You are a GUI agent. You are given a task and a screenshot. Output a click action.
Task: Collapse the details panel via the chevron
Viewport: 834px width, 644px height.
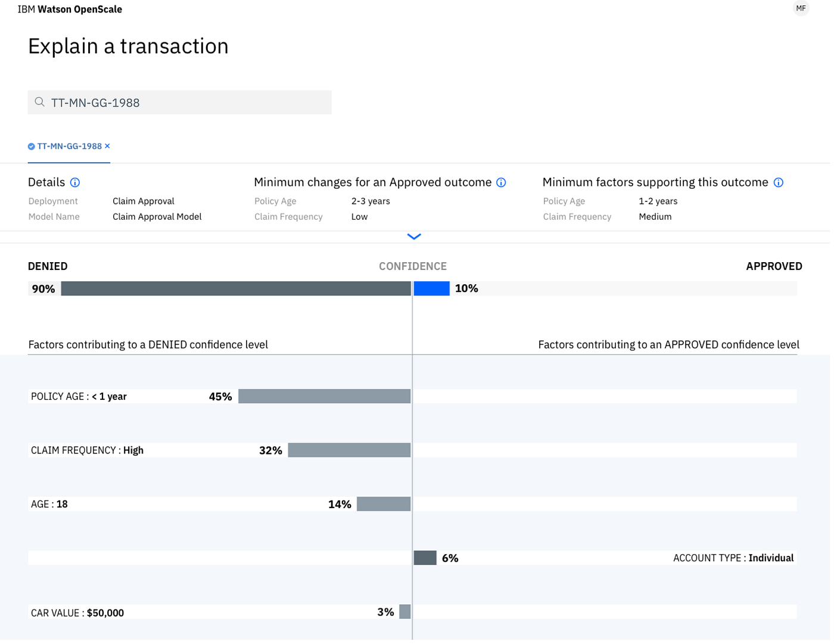pos(413,237)
